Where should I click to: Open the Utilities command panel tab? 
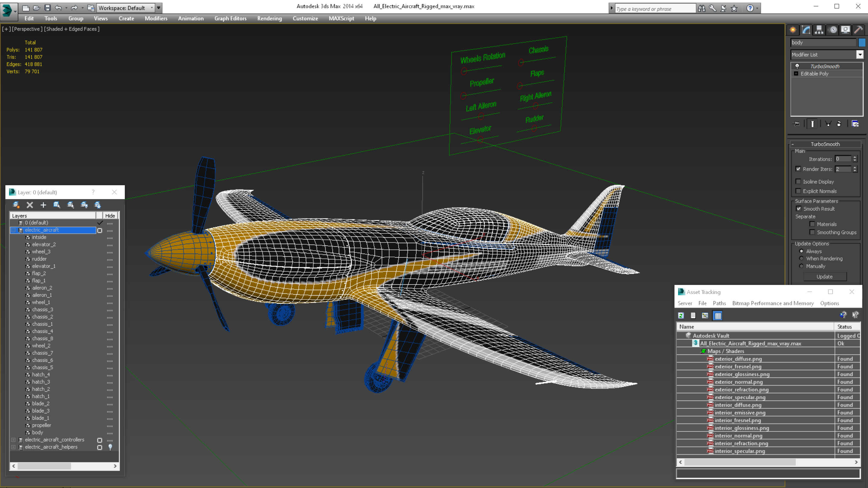859,30
